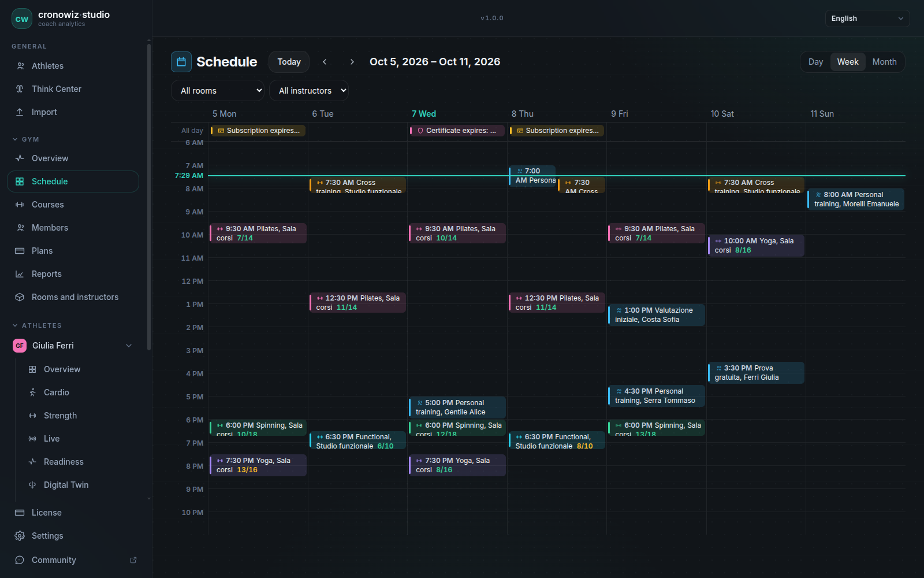The image size is (924, 578).
Task: Click the GF avatar badge
Action: pos(20,346)
